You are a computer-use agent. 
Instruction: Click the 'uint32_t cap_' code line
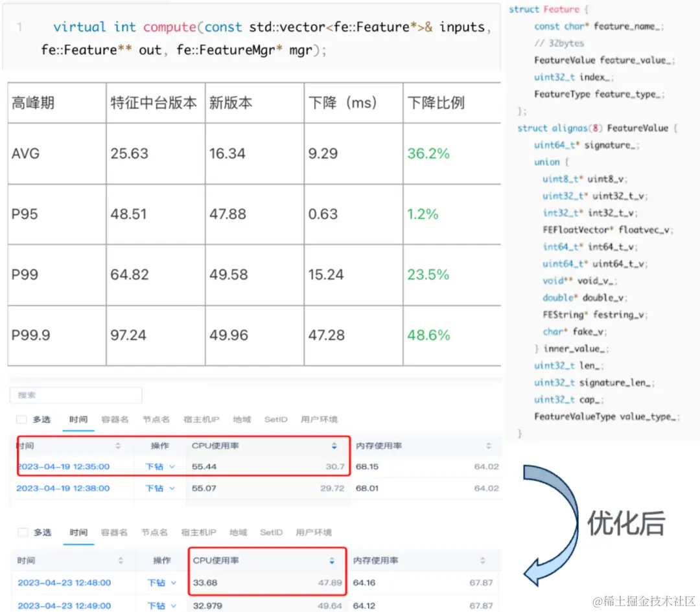click(x=569, y=400)
